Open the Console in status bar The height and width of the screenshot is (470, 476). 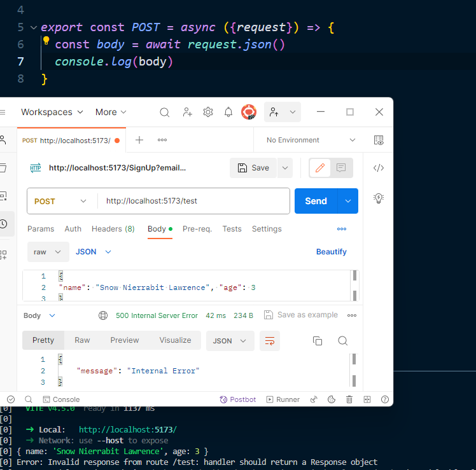click(61, 399)
